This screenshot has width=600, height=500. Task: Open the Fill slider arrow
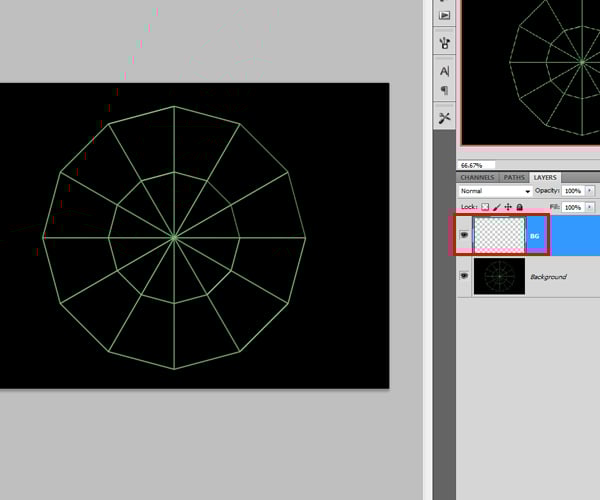(x=590, y=207)
